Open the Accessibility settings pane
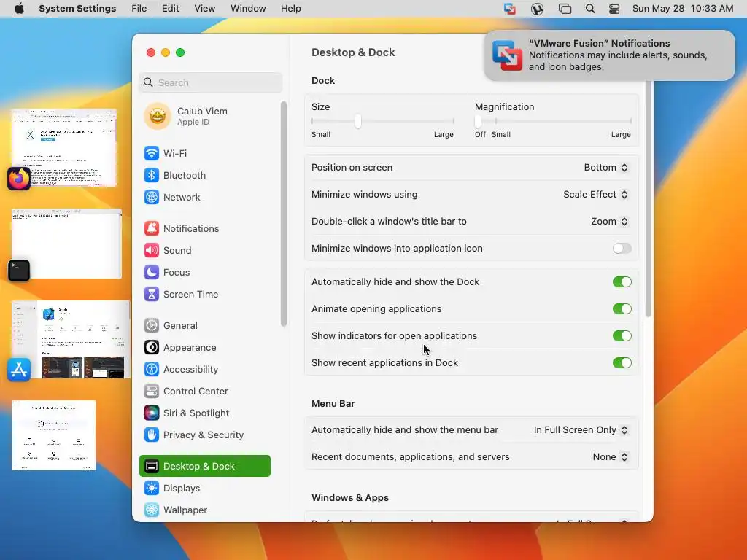This screenshot has width=747, height=560. coord(205,370)
